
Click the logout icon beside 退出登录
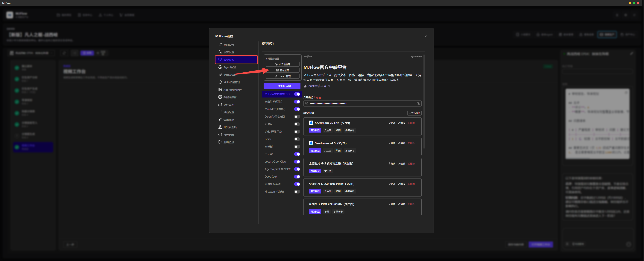220,142
